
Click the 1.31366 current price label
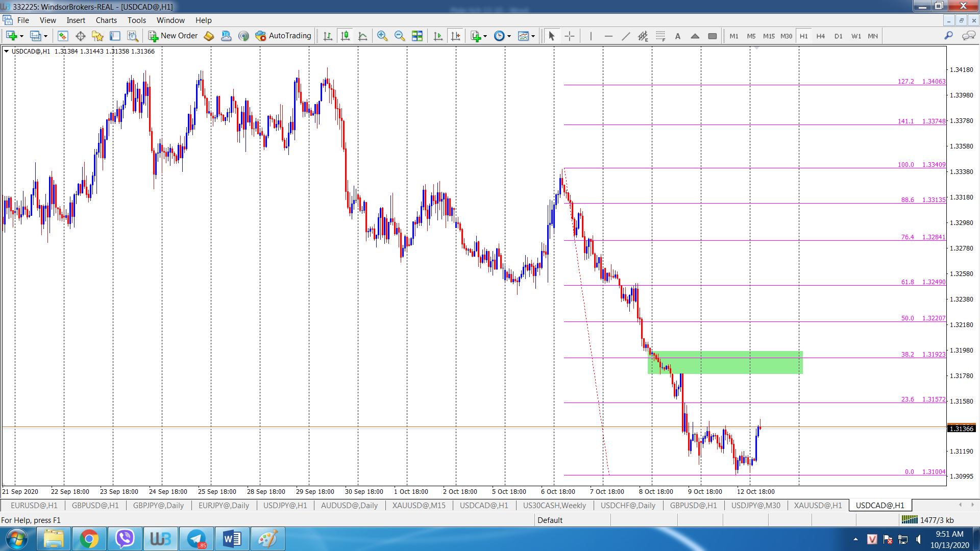[x=961, y=429]
